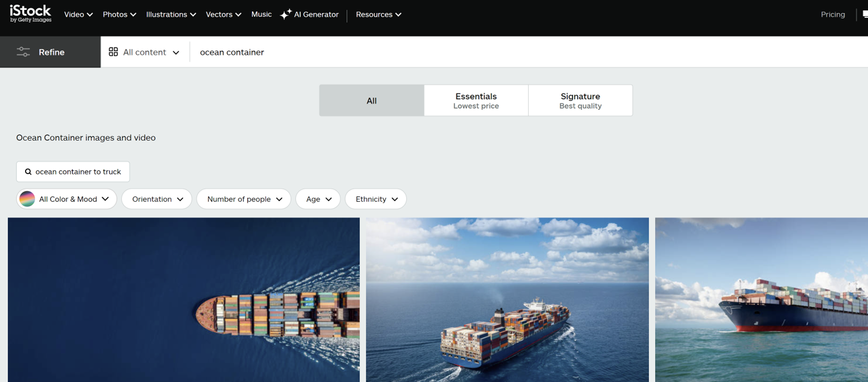Open the Music page
The height and width of the screenshot is (382, 868).
262,14
